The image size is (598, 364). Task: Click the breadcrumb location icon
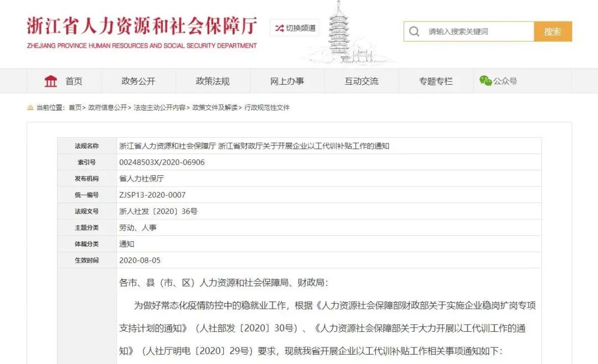click(30, 108)
